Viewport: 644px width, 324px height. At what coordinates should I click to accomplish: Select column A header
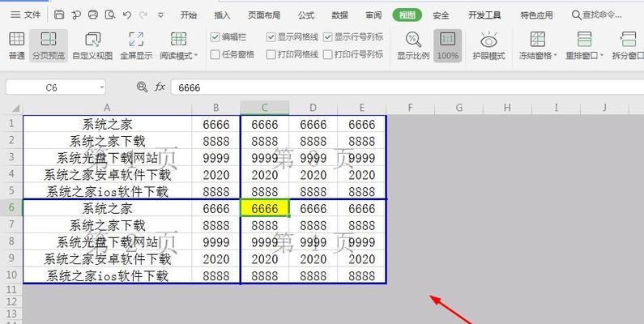pyautogui.click(x=107, y=108)
